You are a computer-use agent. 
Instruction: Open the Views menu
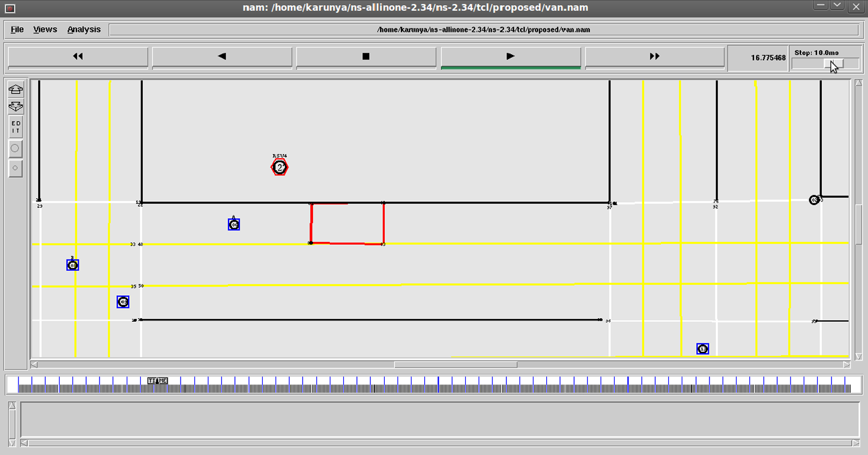[x=45, y=30]
